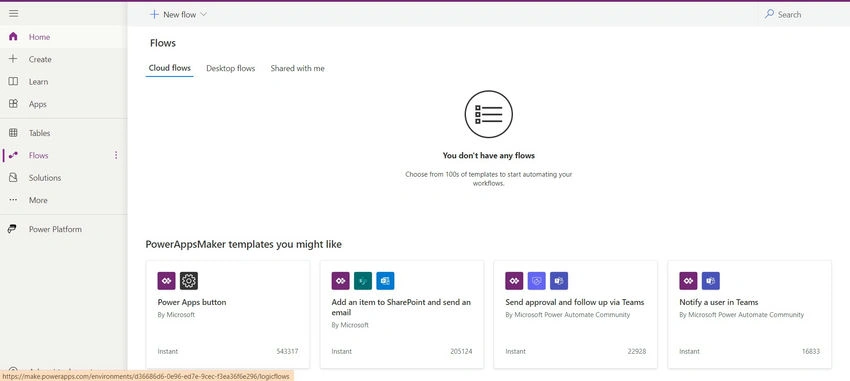Click gear icon on Power Apps button card
Image resolution: width=850 pixels, height=381 pixels.
click(x=189, y=281)
